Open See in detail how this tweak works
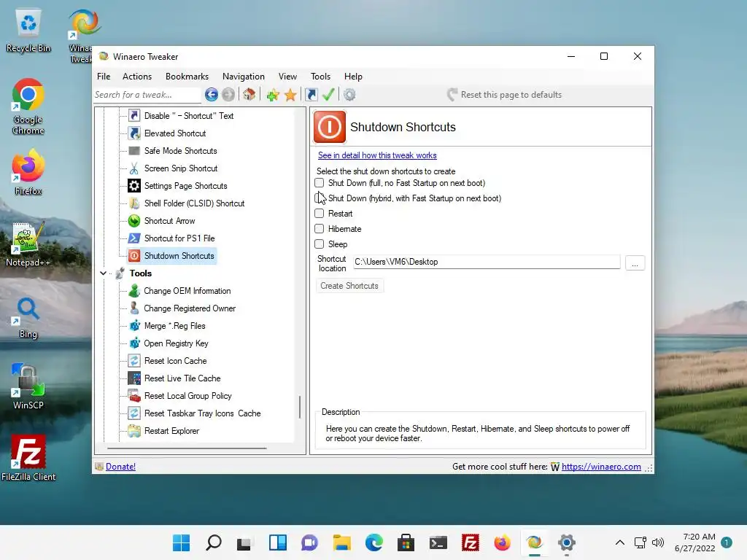Viewport: 747px width, 560px height. 377,155
